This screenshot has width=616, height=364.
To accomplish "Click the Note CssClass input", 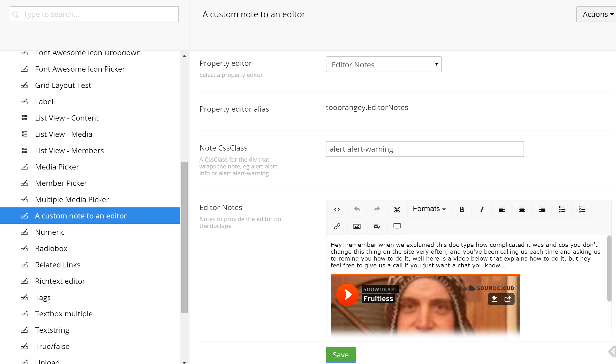I will pyautogui.click(x=425, y=149).
